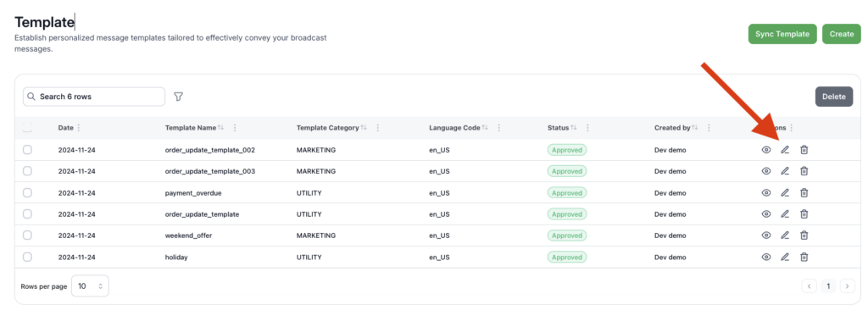Open Date column options menu dots
This screenshot has height=327, width=868.
click(x=78, y=128)
